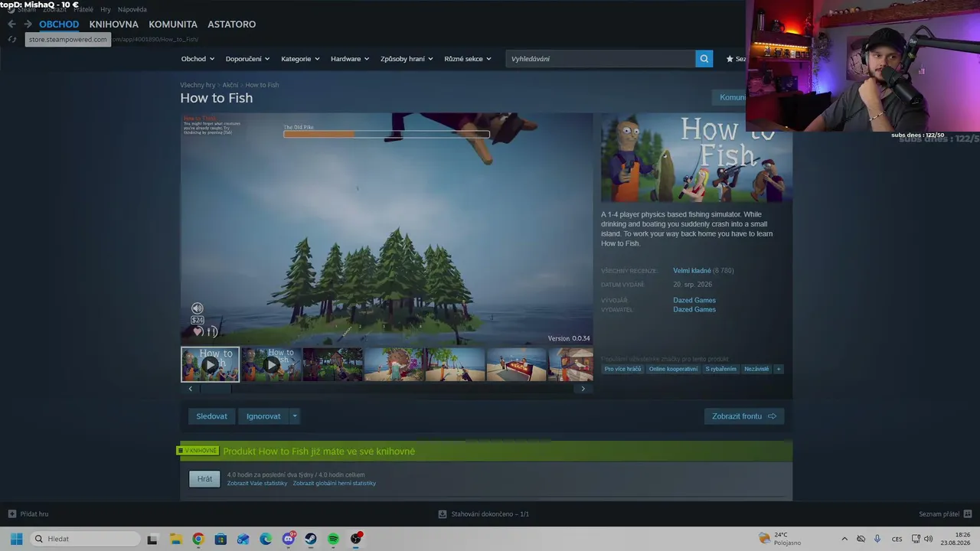Expand the Obchod store dropdown
980x551 pixels.
(x=198, y=59)
